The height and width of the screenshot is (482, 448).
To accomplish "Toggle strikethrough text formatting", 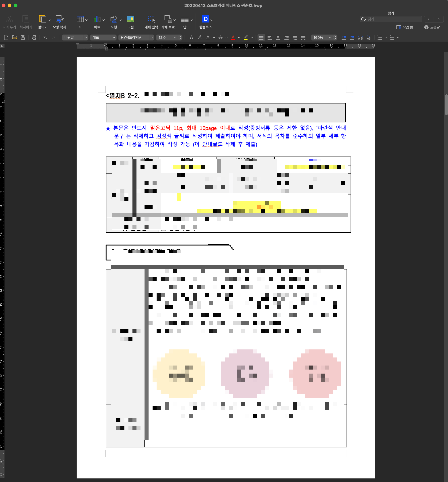I will pyautogui.click(x=220, y=37).
